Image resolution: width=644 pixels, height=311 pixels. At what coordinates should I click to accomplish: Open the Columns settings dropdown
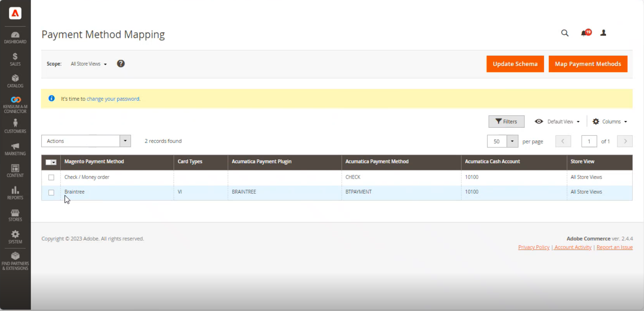(x=610, y=121)
